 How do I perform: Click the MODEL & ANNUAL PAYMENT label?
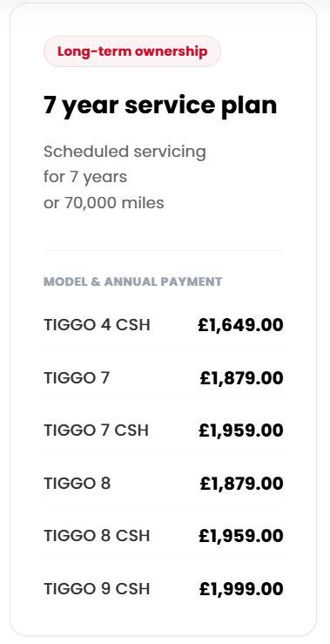pyautogui.click(x=133, y=281)
